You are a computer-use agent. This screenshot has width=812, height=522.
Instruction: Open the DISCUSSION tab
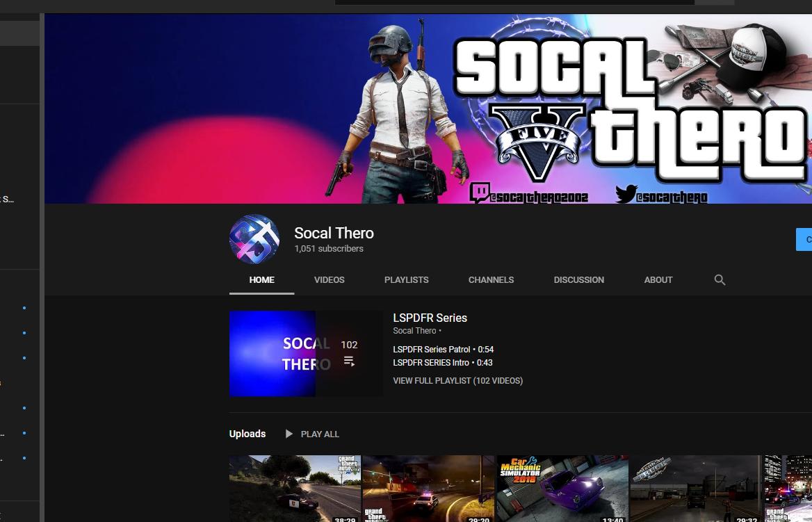tap(579, 279)
